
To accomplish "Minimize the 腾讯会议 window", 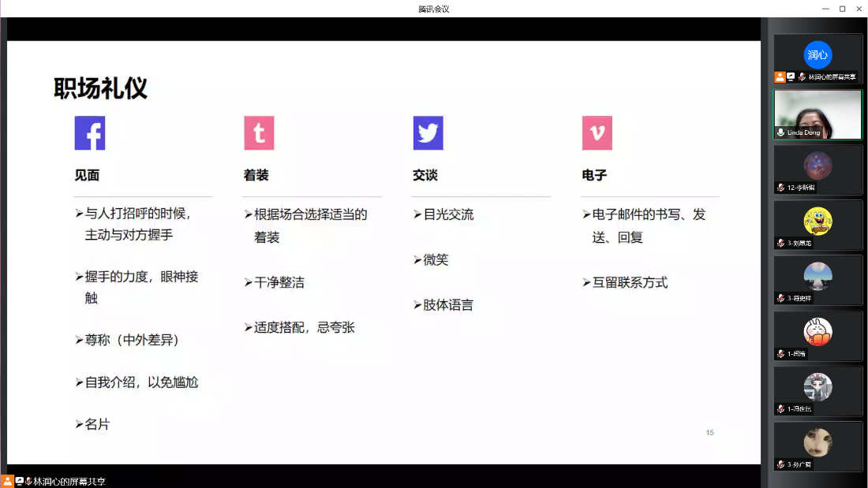I will pos(825,9).
